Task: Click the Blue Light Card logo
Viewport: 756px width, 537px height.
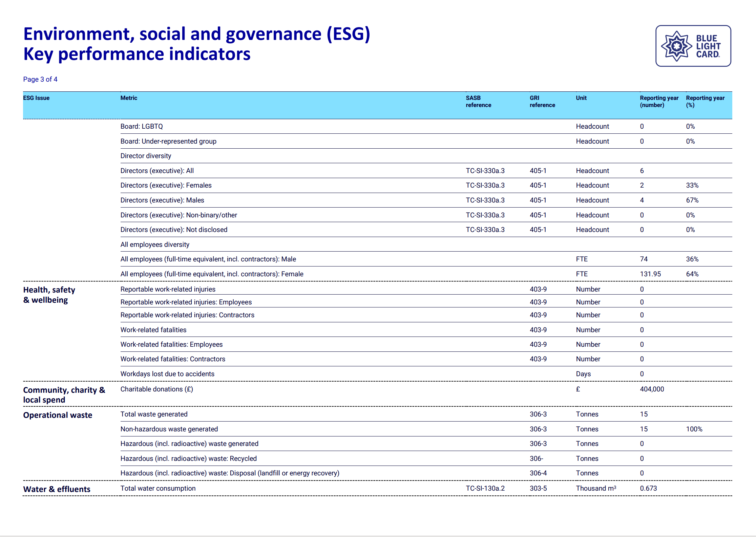Action: 693,46
